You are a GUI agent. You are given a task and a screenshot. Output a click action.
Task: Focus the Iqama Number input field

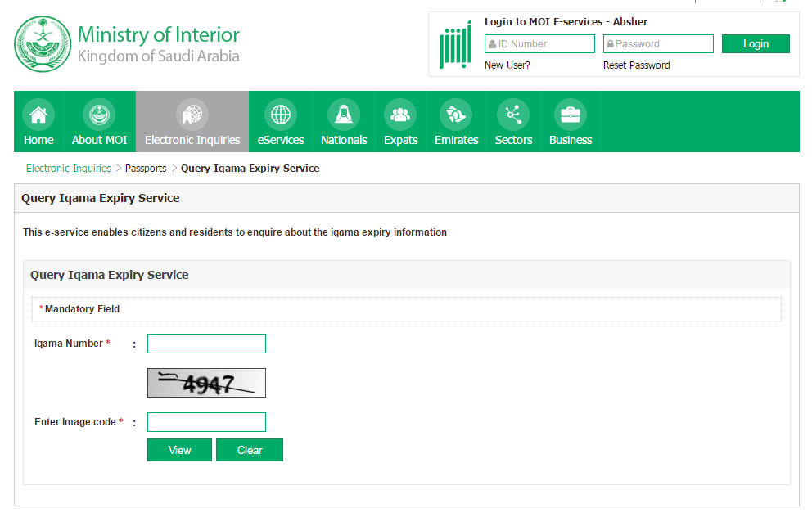(206, 344)
